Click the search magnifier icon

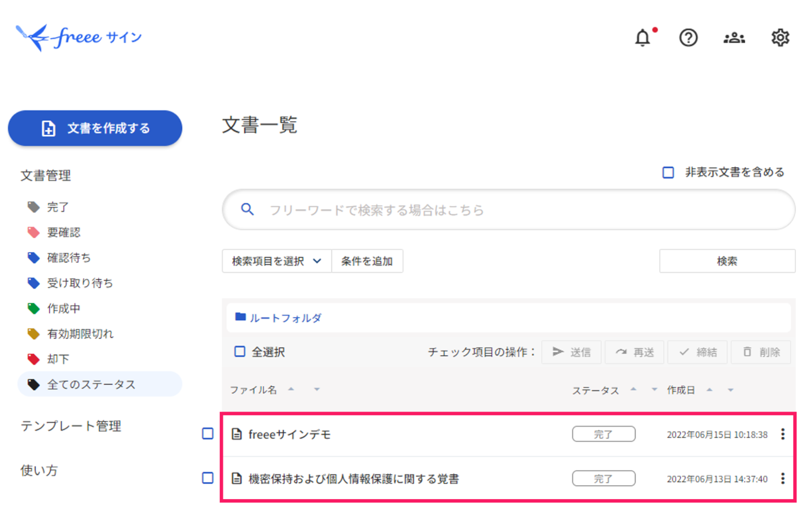tap(247, 209)
